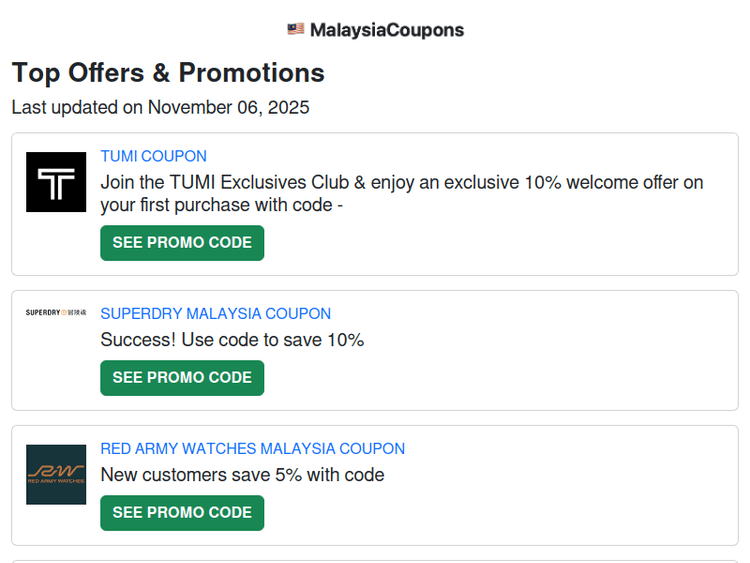Click the Malaysia flag icon in header
The width and height of the screenshot is (750, 563).
point(295,29)
